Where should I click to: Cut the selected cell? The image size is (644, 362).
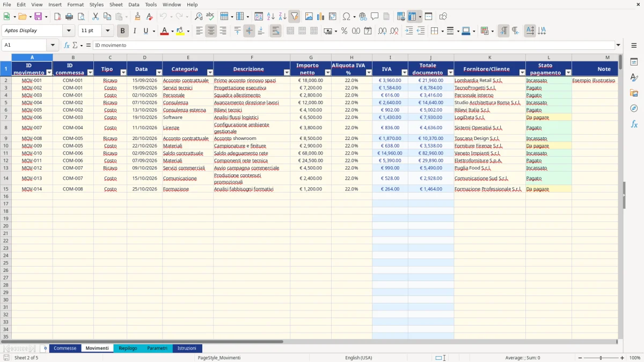pos(96,17)
